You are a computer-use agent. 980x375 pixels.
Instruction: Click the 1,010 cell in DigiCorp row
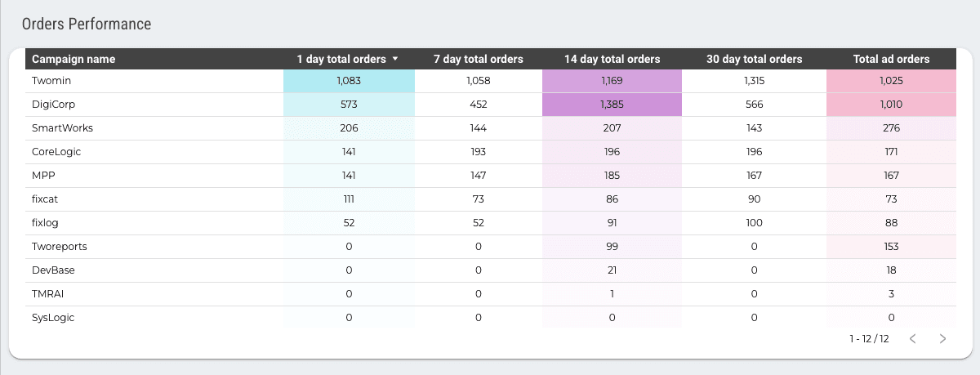pyautogui.click(x=891, y=105)
